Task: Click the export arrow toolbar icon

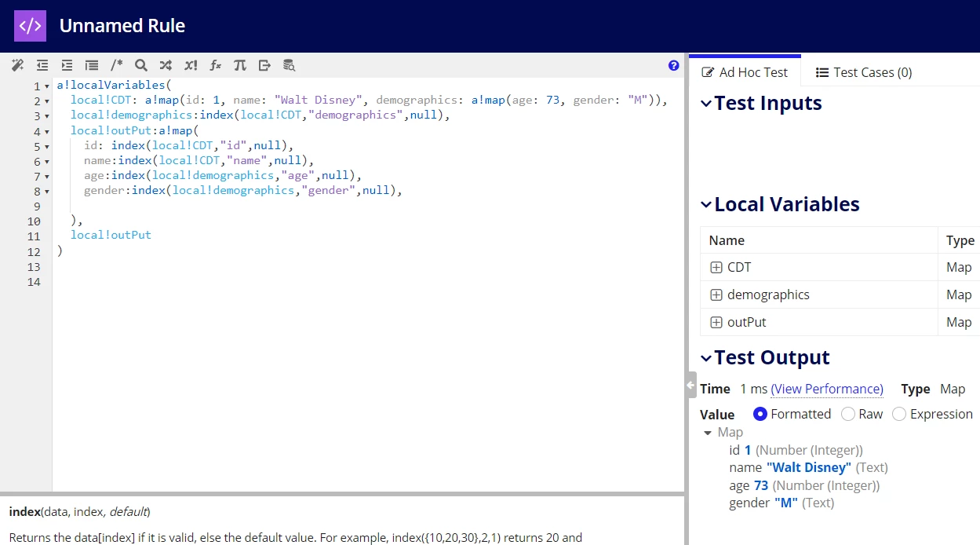Action: point(264,65)
